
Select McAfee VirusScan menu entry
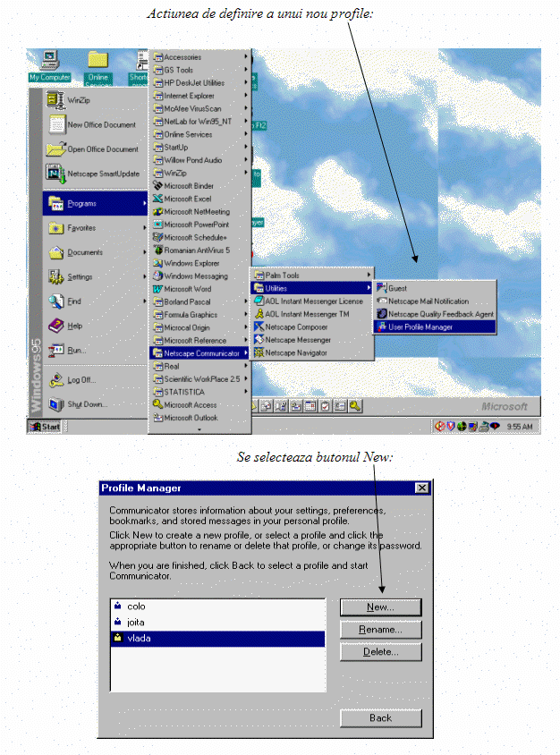[x=199, y=109]
